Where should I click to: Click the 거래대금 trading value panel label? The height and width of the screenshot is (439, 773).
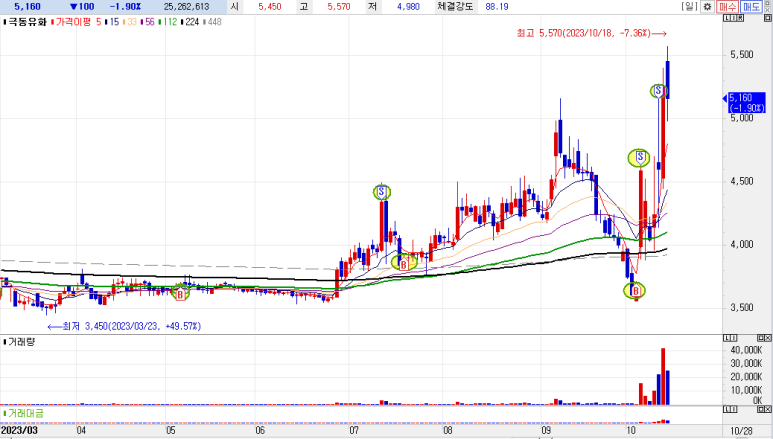click(23, 412)
